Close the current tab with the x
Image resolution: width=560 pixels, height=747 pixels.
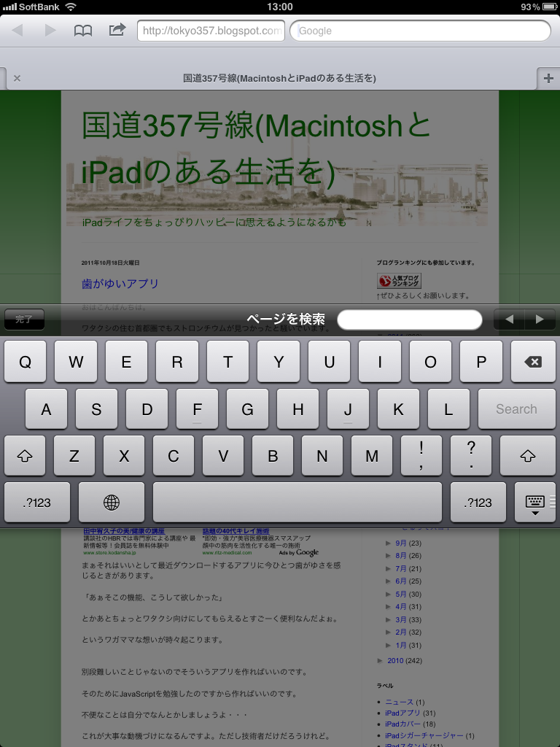pos(17,78)
